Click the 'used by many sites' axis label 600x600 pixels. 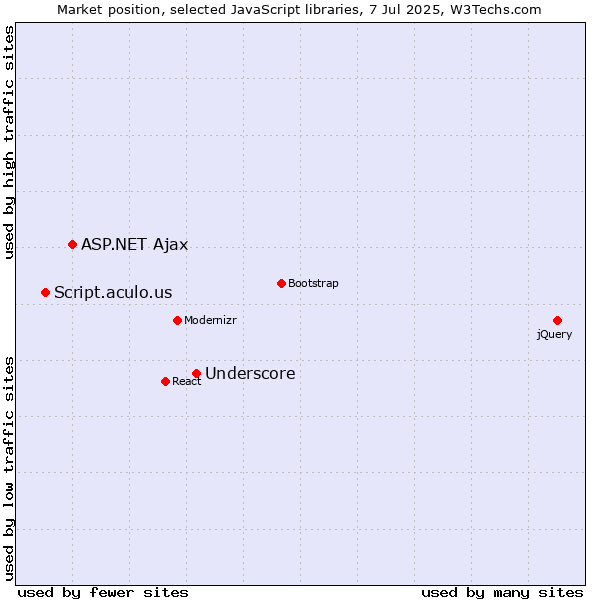click(502, 593)
